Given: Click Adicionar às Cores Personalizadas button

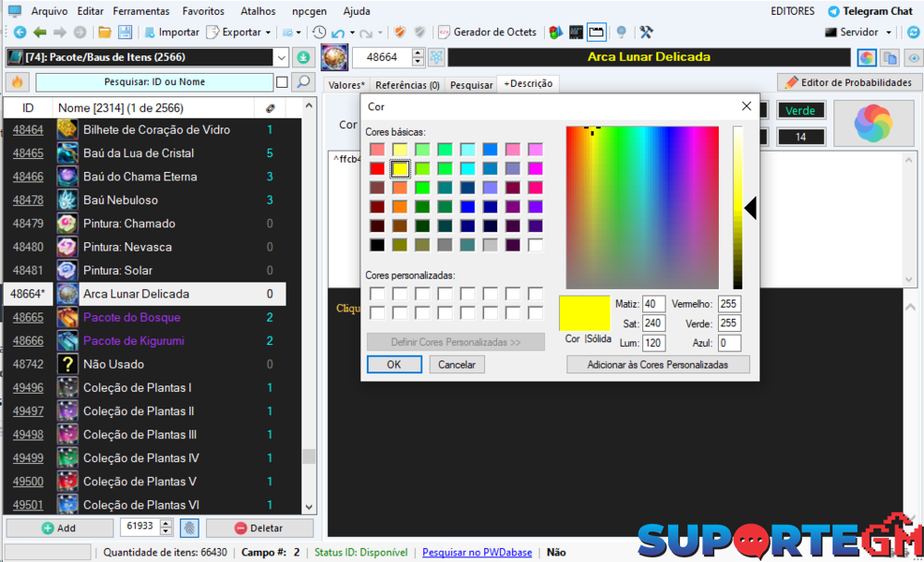Looking at the screenshot, I should pyautogui.click(x=657, y=365).
